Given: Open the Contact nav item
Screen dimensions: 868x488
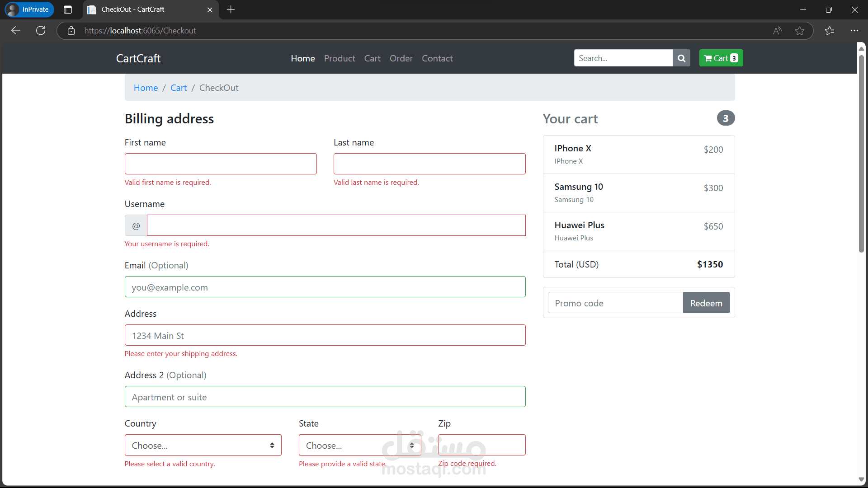Looking at the screenshot, I should tap(437, 58).
